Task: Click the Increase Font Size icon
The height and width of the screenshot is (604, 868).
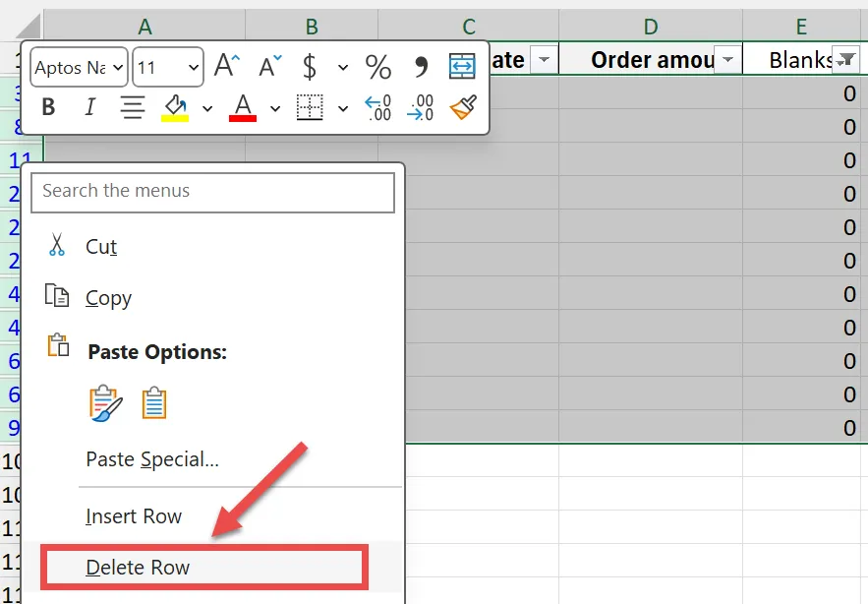Action: (227, 67)
